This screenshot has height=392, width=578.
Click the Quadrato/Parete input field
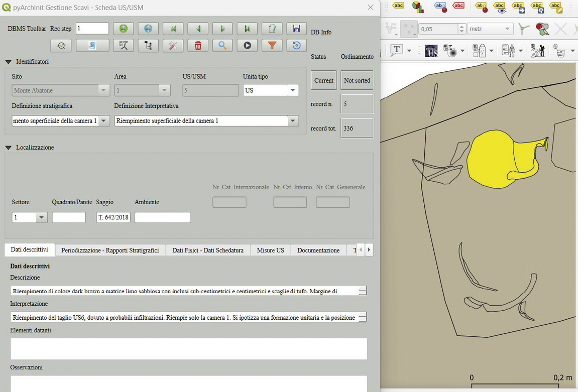tap(69, 217)
